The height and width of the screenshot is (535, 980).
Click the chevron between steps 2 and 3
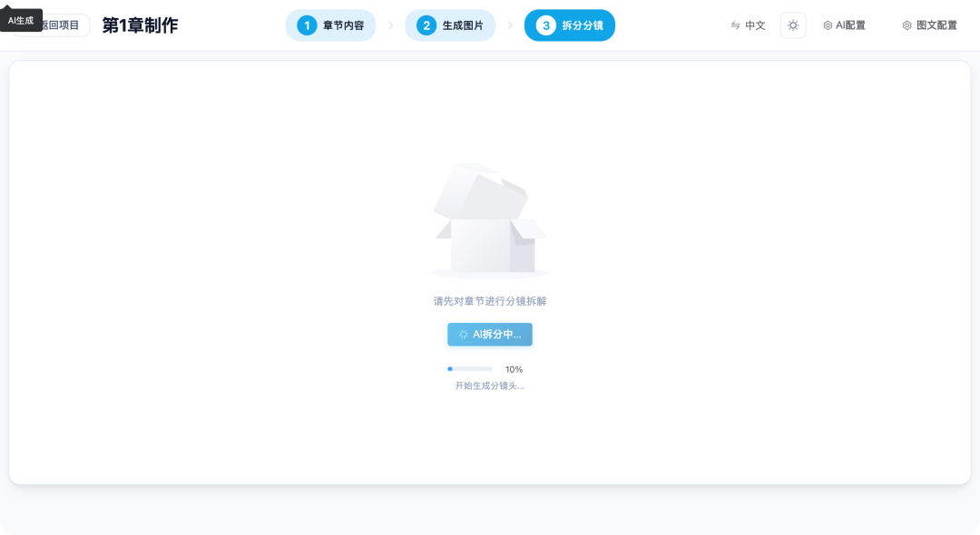pos(510,25)
